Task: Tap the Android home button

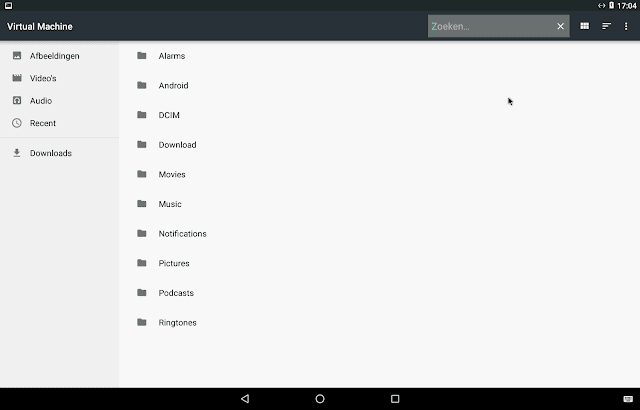Action: coord(320,399)
